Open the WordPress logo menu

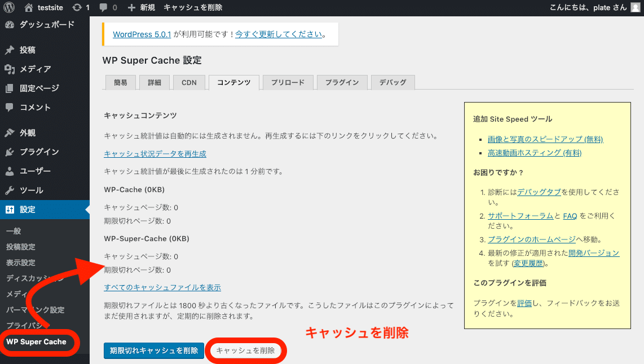click(x=9, y=7)
